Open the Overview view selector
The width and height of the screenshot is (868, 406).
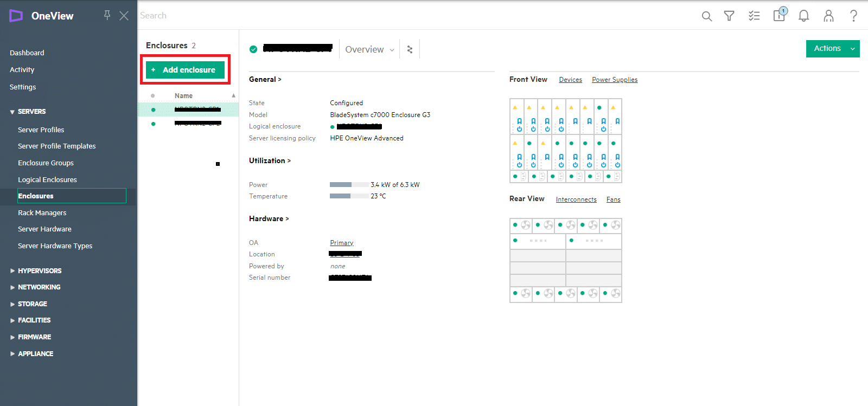click(x=369, y=49)
